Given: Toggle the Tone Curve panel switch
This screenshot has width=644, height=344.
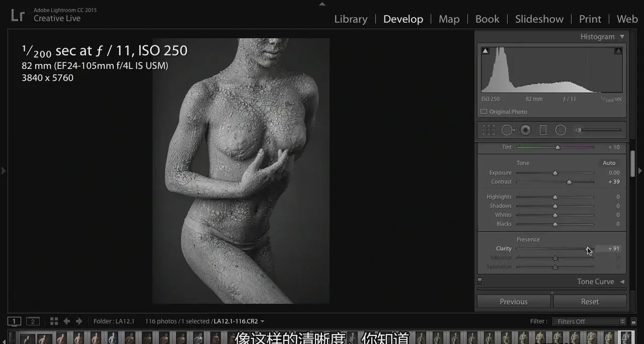Looking at the screenshot, I should click(x=479, y=281).
